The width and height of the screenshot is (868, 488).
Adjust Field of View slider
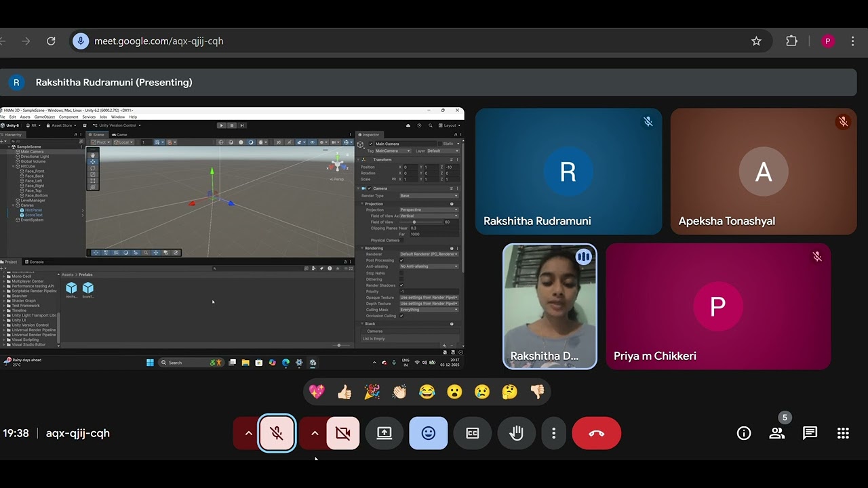point(420,222)
